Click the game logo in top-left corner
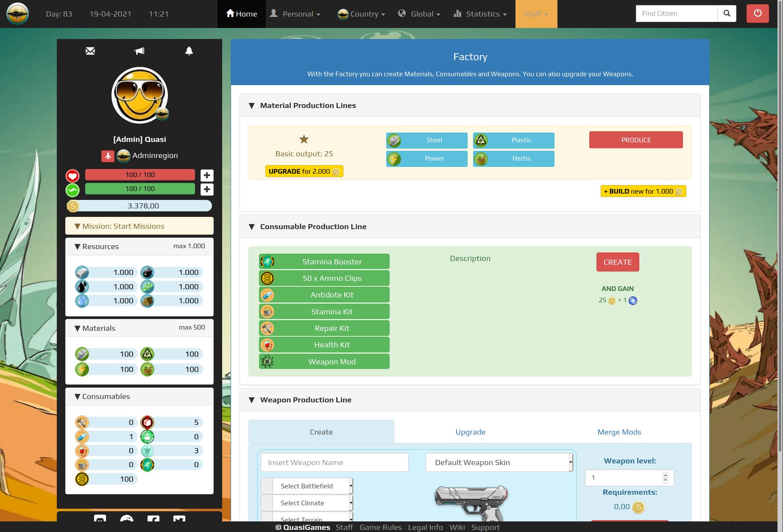The height and width of the screenshot is (532, 783). (x=17, y=14)
